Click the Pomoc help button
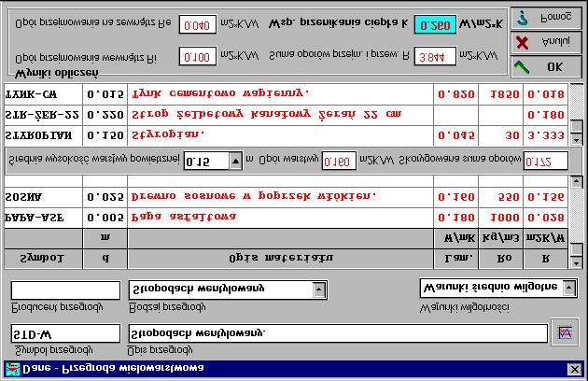The height and width of the screenshot is (381, 588). tap(546, 19)
